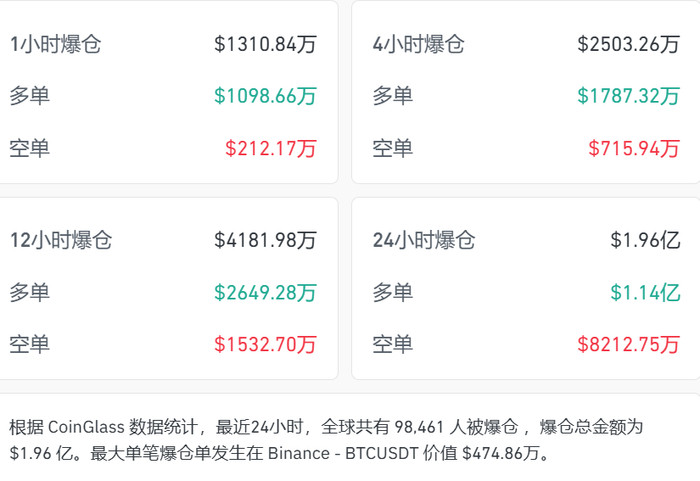This screenshot has height=481, width=700.
Task: Click the red $715.94万 short amount
Action: [x=634, y=148]
